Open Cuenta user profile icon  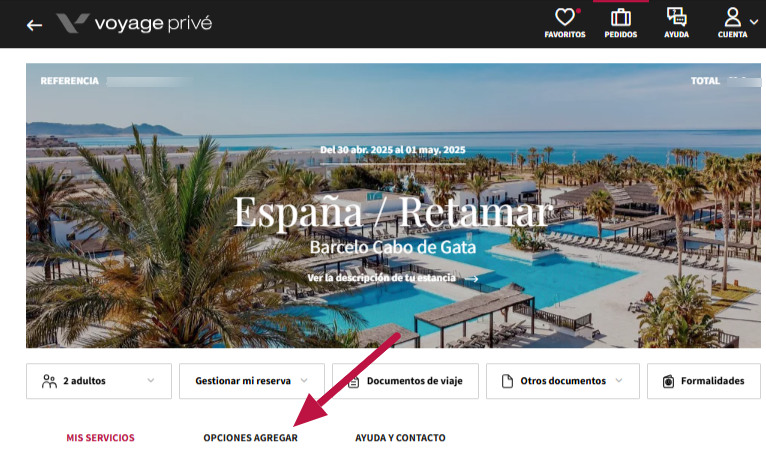tap(732, 17)
